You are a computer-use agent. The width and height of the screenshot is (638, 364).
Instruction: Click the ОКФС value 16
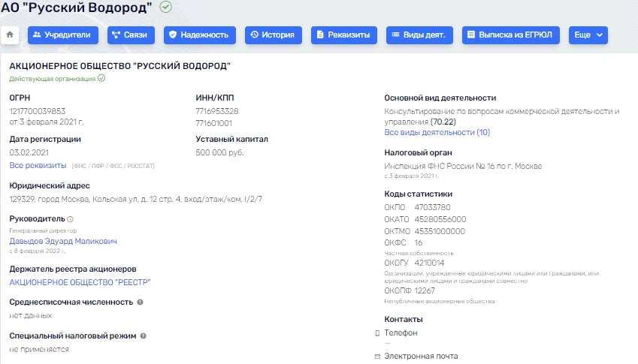(x=419, y=243)
